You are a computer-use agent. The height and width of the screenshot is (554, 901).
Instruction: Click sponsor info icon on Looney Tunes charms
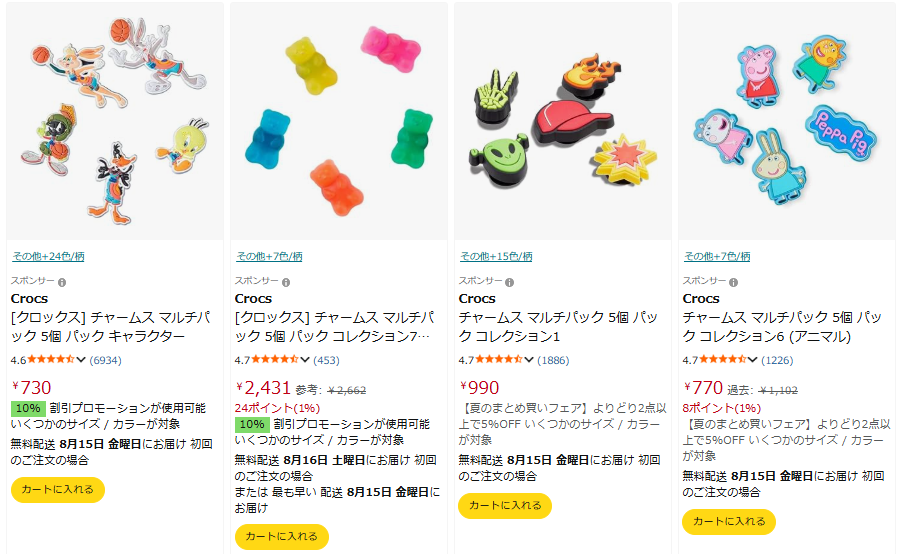point(62,282)
